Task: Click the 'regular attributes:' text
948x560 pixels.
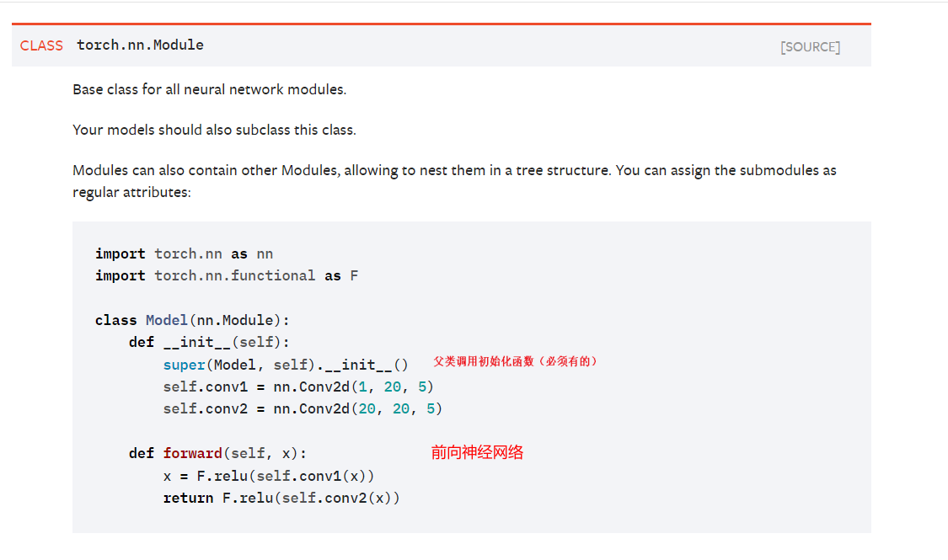Action: 131,192
